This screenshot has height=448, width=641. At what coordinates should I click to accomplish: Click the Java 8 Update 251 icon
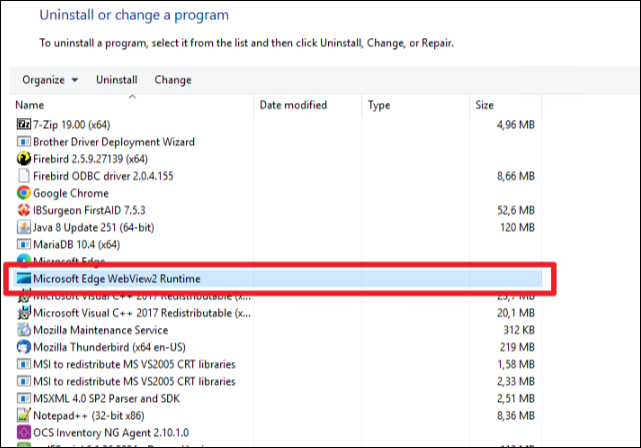click(x=24, y=227)
